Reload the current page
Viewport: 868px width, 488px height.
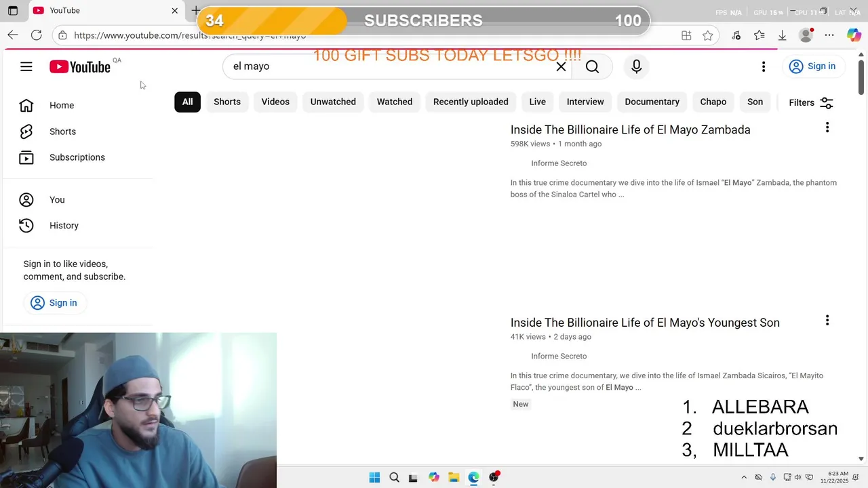pyautogui.click(x=37, y=35)
